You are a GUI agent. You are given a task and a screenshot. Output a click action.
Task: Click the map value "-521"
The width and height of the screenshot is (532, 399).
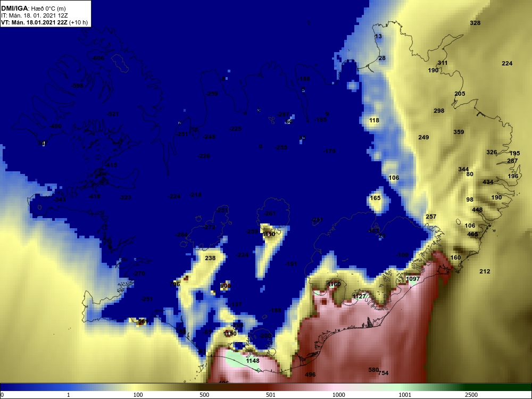point(113,114)
